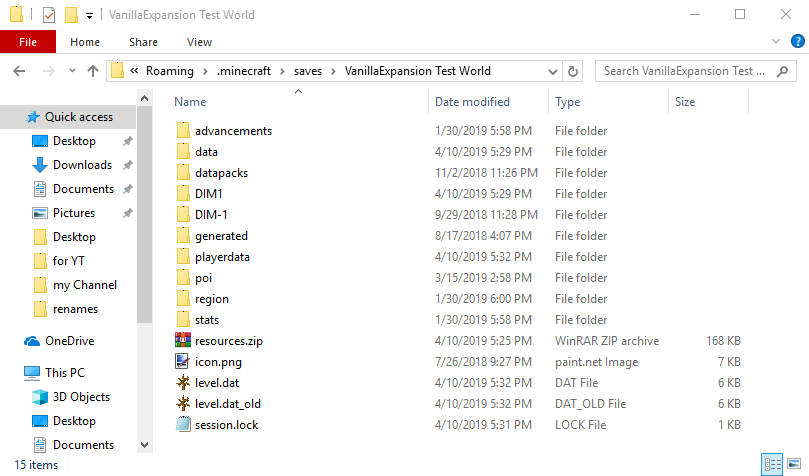Go up one folder level
Viewport: 809px width, 476px height.
tap(93, 71)
